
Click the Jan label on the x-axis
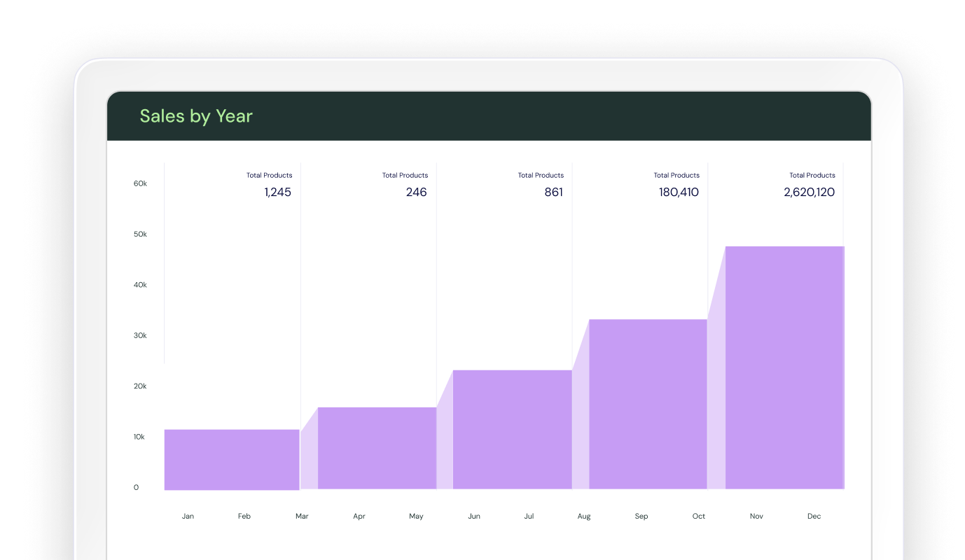tap(188, 516)
